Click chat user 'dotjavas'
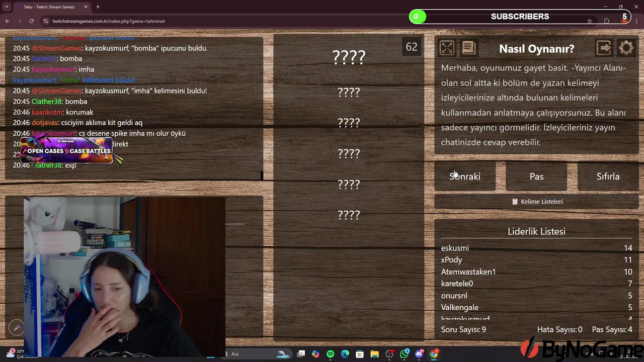This screenshot has height=362, width=644. pyautogui.click(x=45, y=123)
